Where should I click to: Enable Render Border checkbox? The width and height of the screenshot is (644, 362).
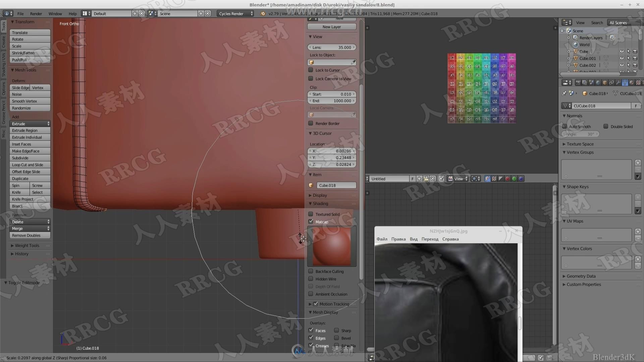pos(311,123)
